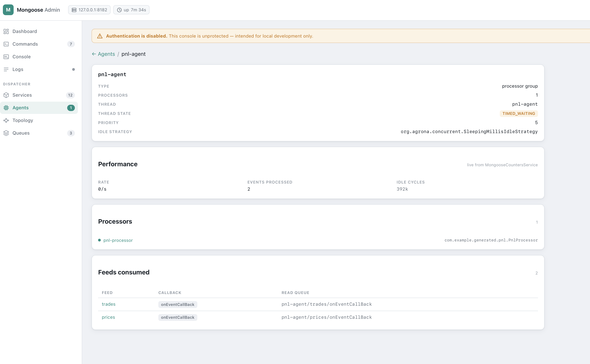Select the Agents menu item
590x364 pixels.
tap(39, 108)
